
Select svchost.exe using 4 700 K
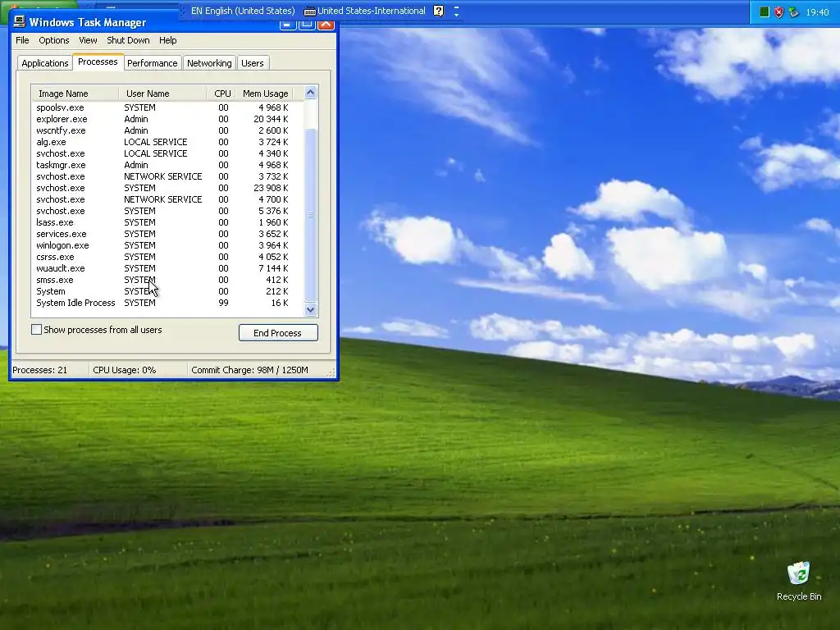click(x=167, y=199)
